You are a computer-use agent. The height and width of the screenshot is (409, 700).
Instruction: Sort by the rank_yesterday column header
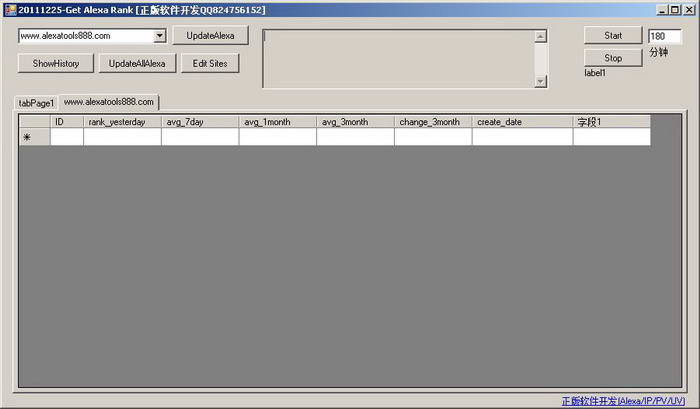[122, 121]
